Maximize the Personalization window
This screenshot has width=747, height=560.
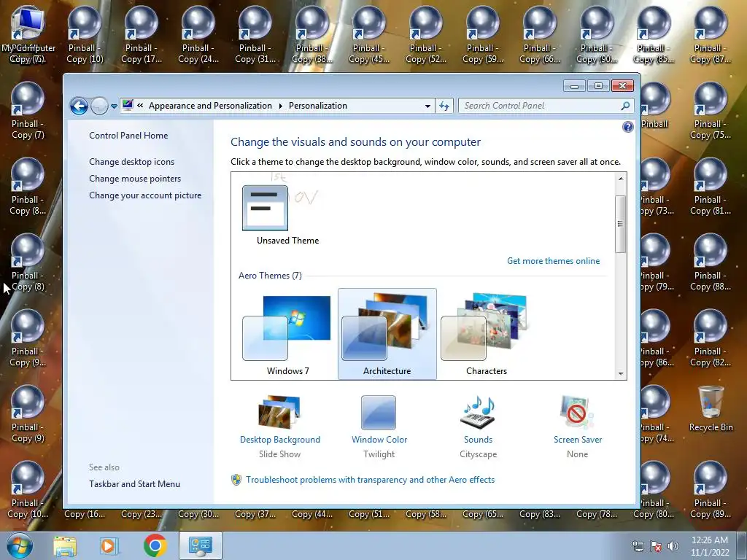click(x=598, y=86)
